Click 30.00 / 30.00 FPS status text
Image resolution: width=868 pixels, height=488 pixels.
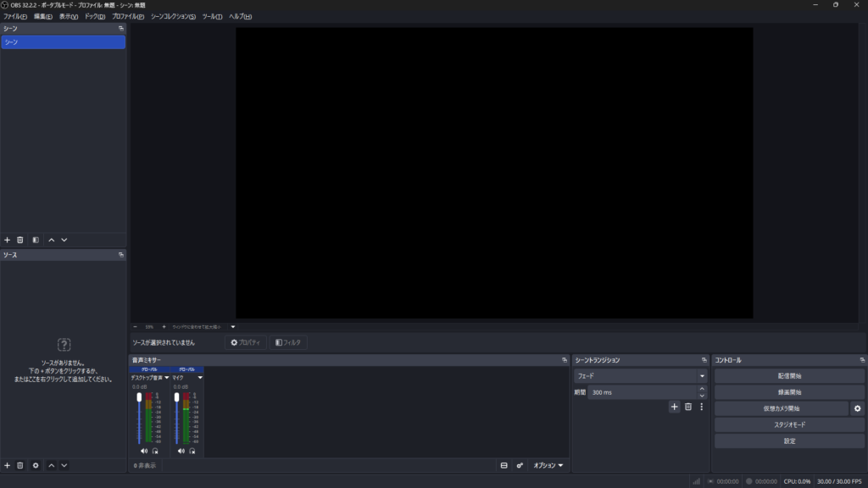pyautogui.click(x=839, y=482)
